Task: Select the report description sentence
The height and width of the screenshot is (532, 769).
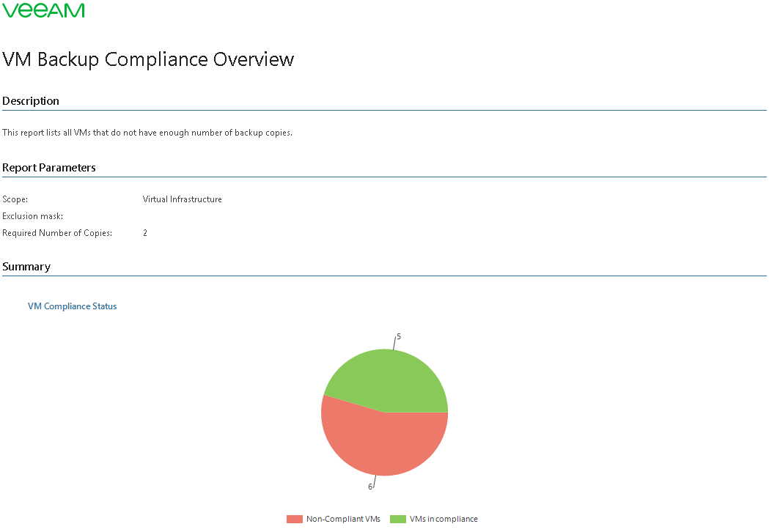Action: pyautogui.click(x=147, y=133)
